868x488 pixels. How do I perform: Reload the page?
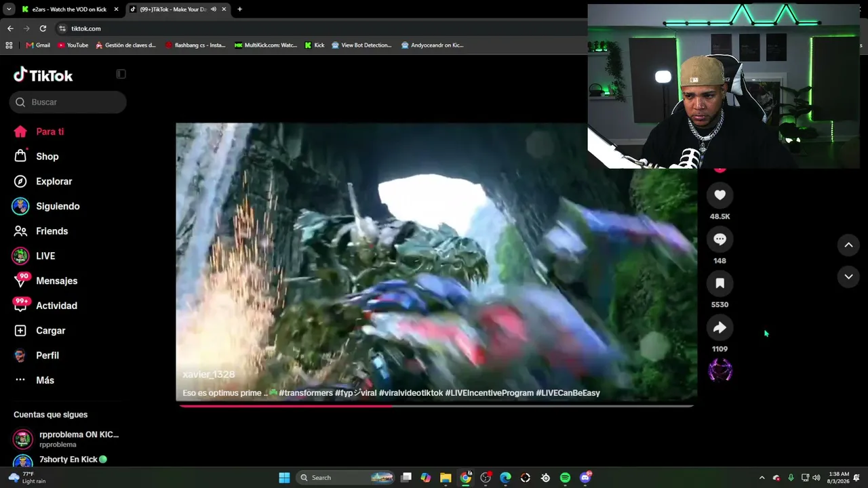pyautogui.click(x=43, y=28)
